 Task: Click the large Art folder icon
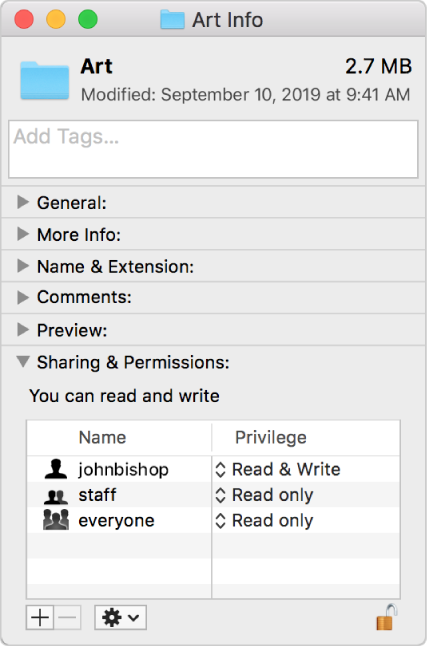(x=45, y=80)
